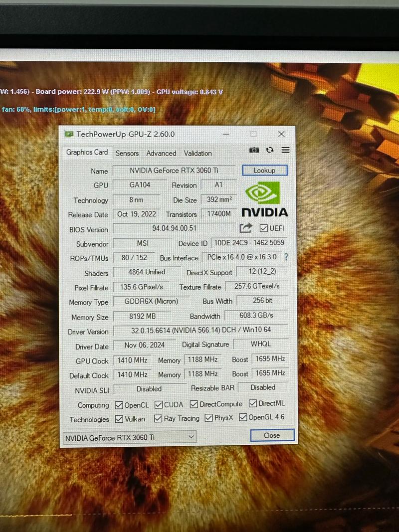399x532 pixels.
Task: Minimize the GPU-Z window
Action: click(227, 134)
